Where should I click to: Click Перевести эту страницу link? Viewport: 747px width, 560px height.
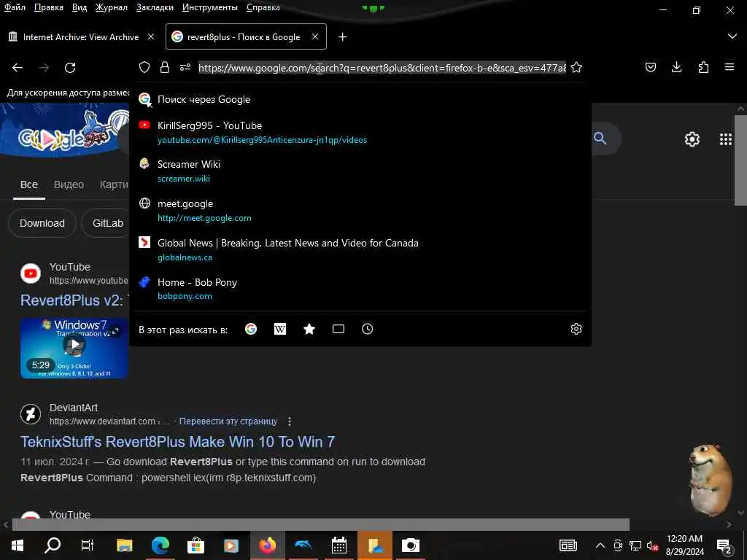[x=228, y=421]
